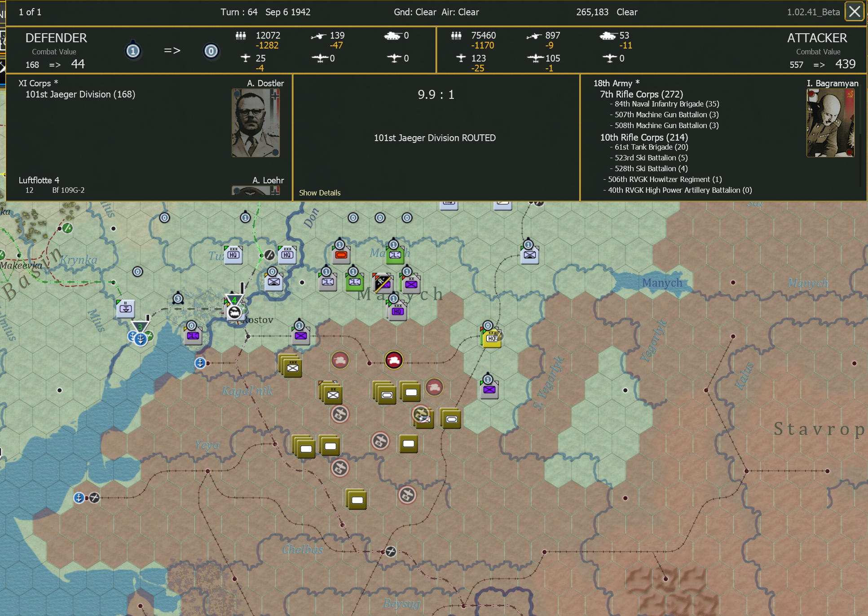Click the airfield marker below XX infantry stack
This screenshot has height=616, width=868.
coord(340,414)
